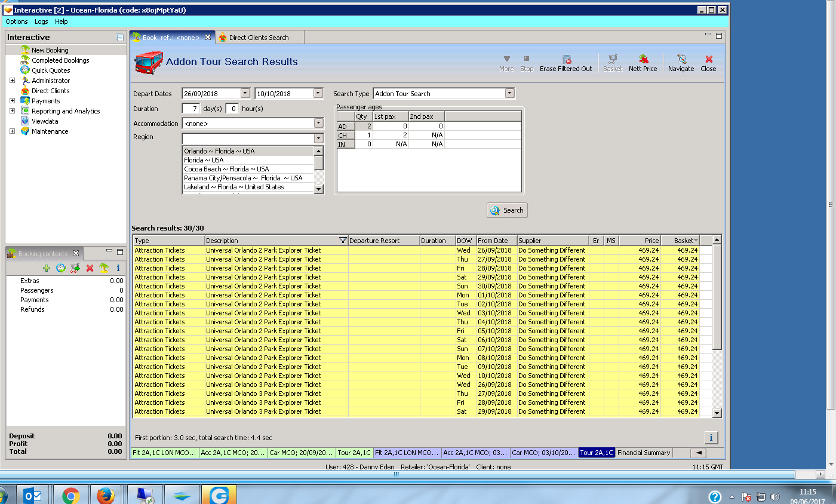
Task: Expand the Administrator tree node
Action: click(x=12, y=81)
